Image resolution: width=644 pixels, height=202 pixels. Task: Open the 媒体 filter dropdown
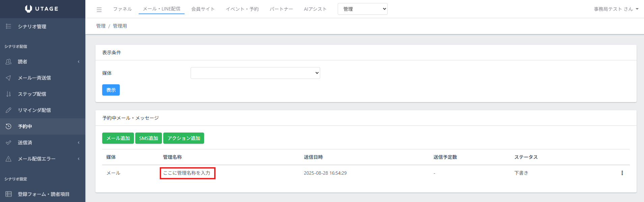255,73
